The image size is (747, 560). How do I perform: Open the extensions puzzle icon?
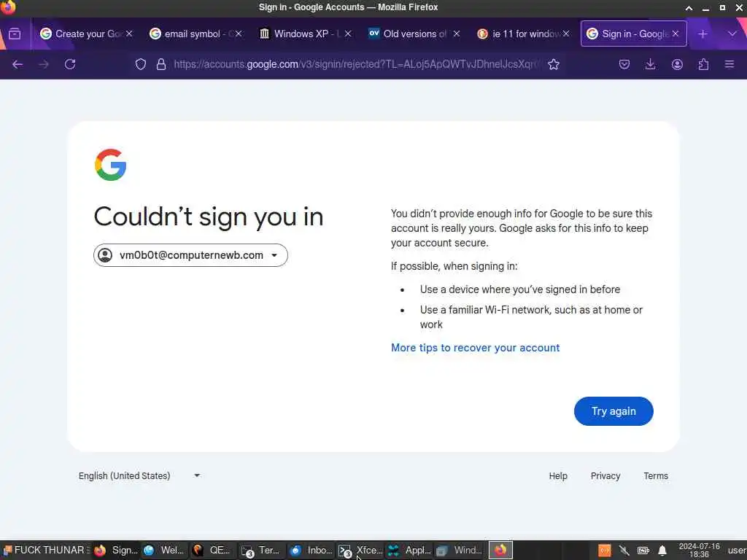[x=703, y=64]
